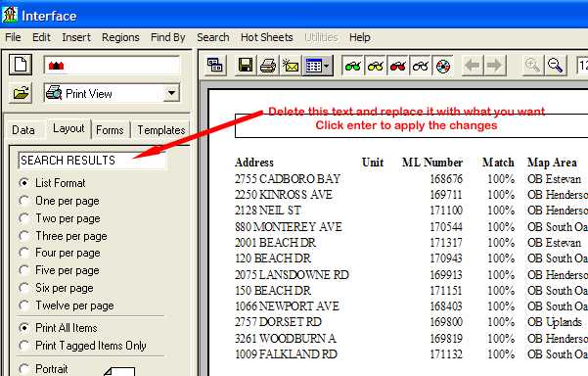Switch to the Templates tab
Screen dimensions: 588x376
160,130
